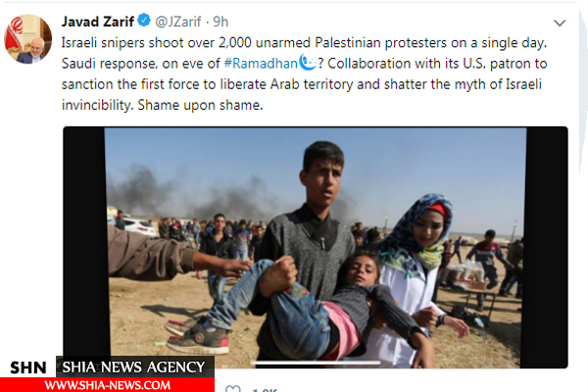Click the tweet's opening sentence about Israeli snipers
Viewport: 588px width, 392px height.
tap(304, 43)
